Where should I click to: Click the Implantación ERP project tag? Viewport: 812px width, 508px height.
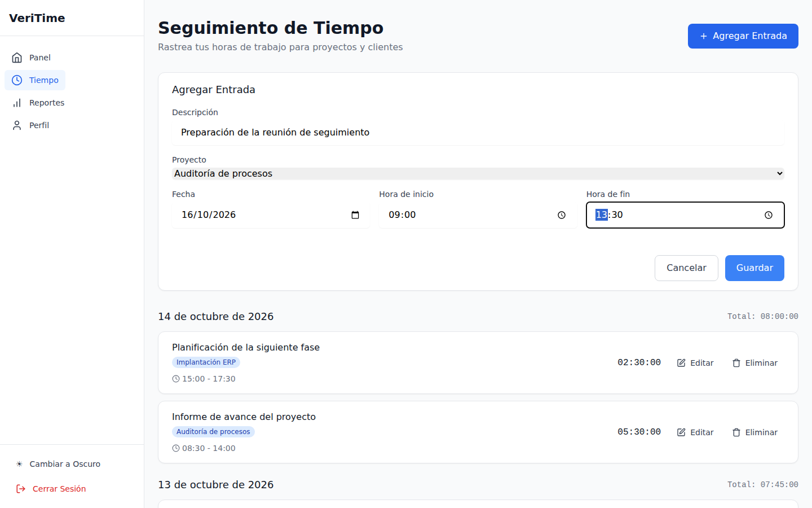click(x=206, y=362)
